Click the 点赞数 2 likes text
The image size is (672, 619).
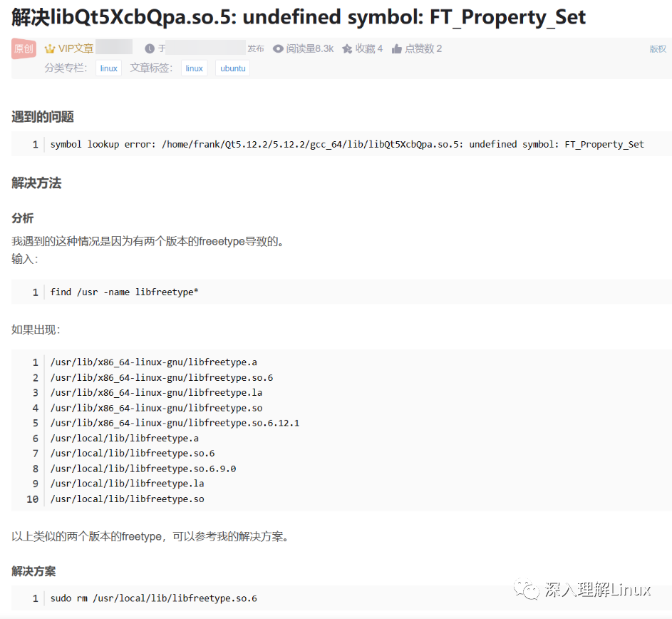click(423, 49)
